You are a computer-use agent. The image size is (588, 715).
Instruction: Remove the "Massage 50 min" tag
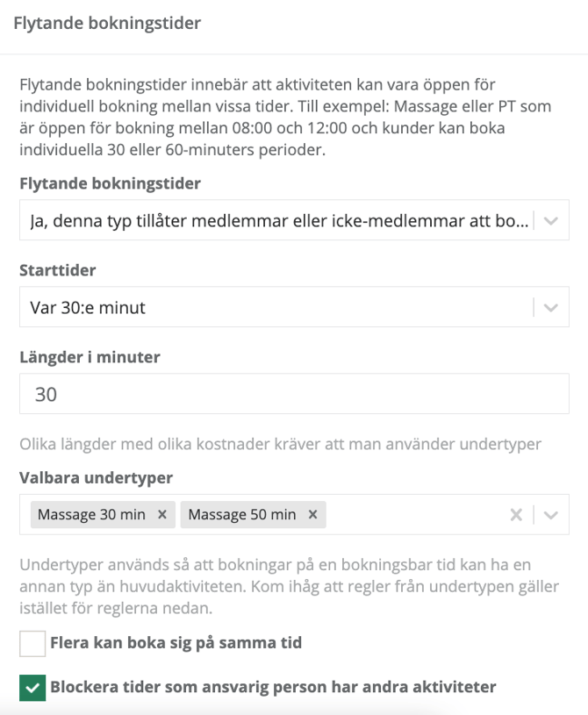[x=312, y=516]
